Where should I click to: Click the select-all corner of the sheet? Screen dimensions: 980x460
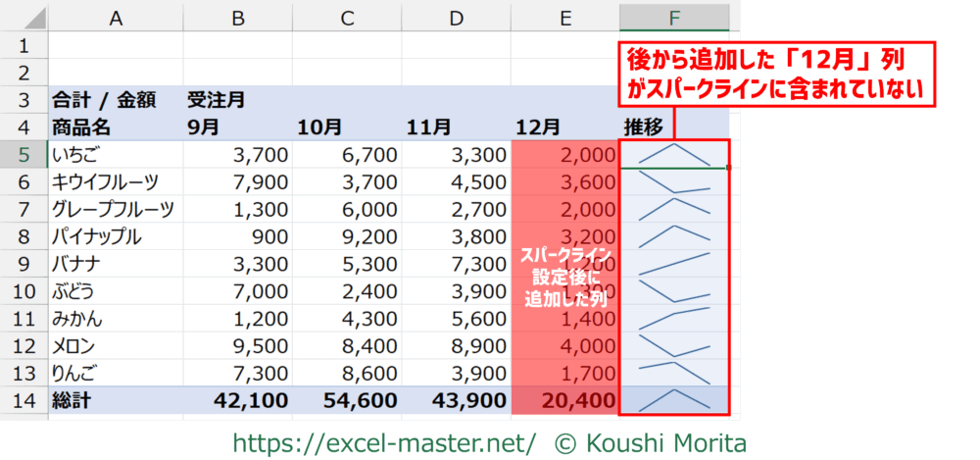pyautogui.click(x=24, y=17)
